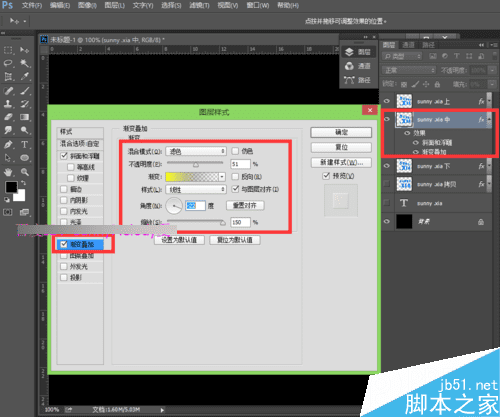Open the gradient Style (样式) Linear dropdown
This screenshot has width=500, height=417.
[196, 189]
